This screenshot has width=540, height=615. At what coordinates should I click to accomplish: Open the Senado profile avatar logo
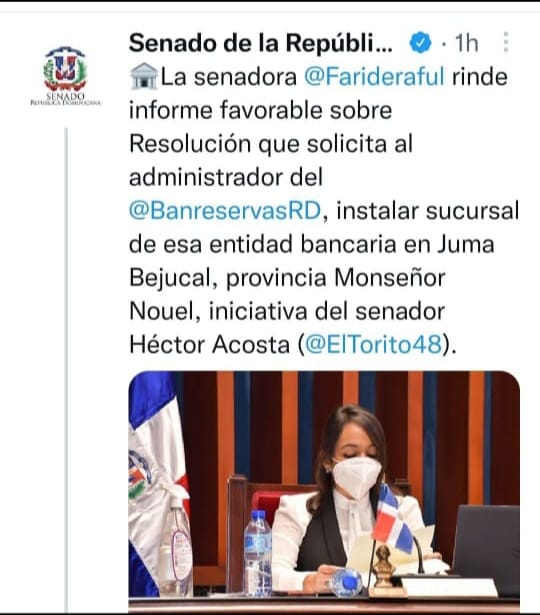[x=65, y=76]
